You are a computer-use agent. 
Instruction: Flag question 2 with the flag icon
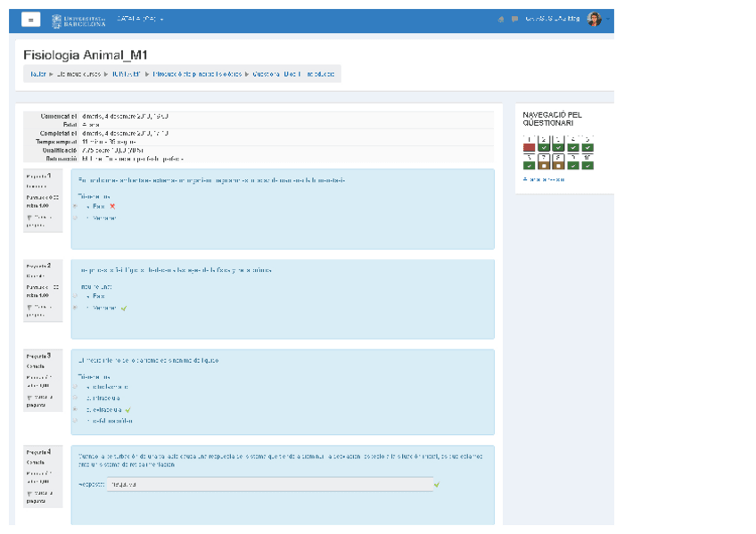click(30, 307)
